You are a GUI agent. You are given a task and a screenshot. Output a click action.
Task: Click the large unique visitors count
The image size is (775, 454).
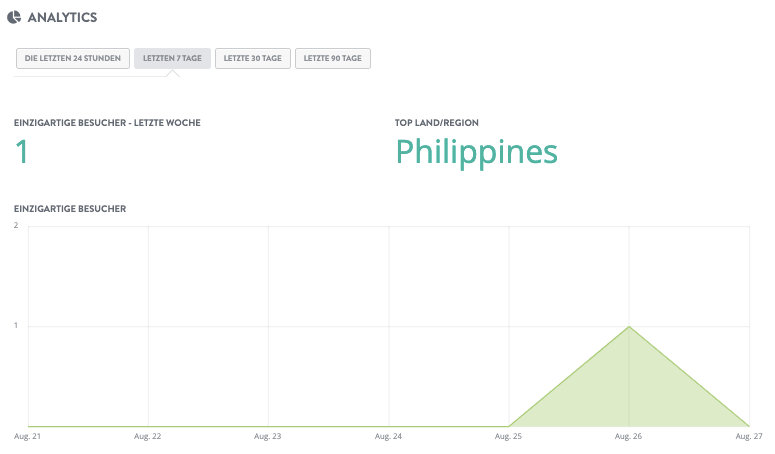(x=22, y=151)
